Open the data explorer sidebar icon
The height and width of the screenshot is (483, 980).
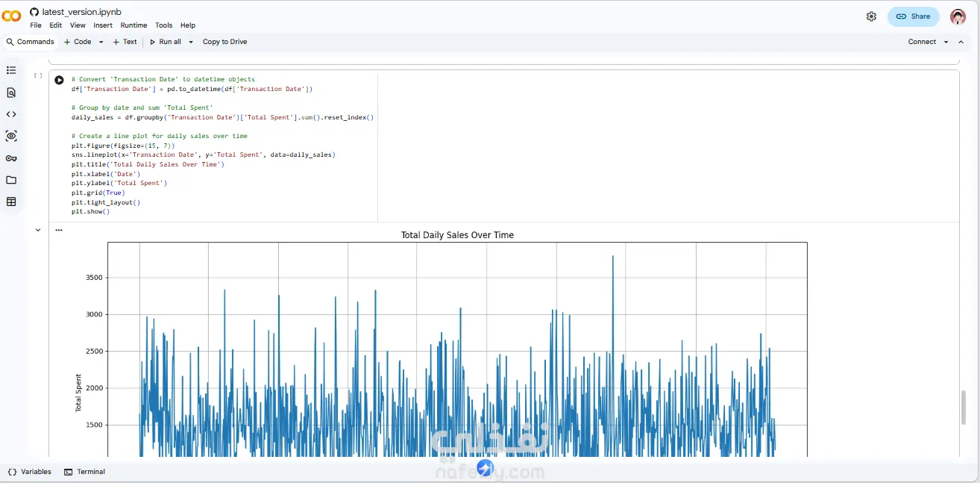11,136
